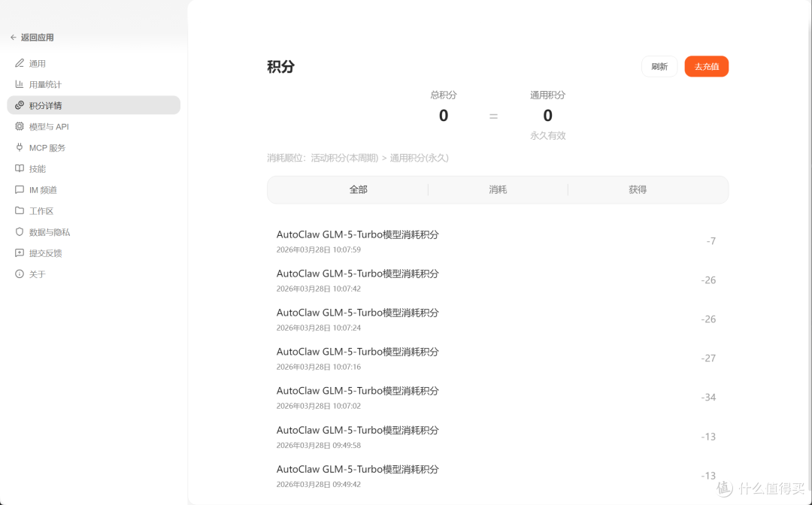Switch to the 消耗 tab
Screen dimensions: 812x505
click(498, 190)
